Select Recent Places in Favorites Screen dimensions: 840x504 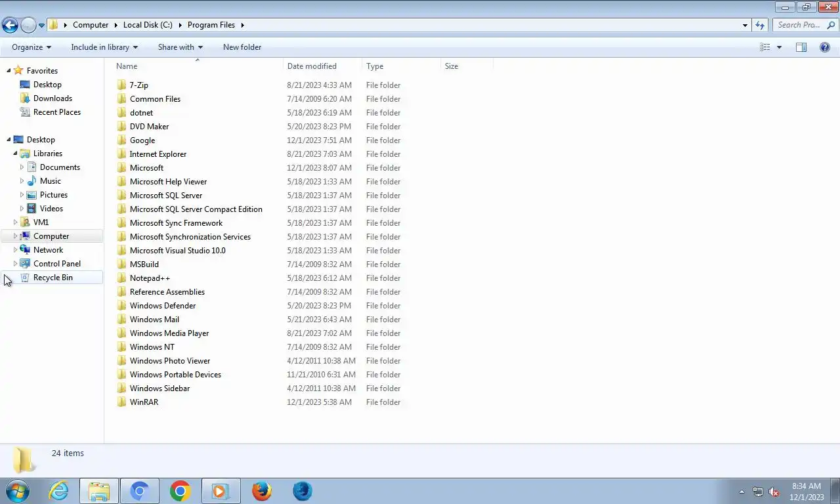click(x=57, y=112)
